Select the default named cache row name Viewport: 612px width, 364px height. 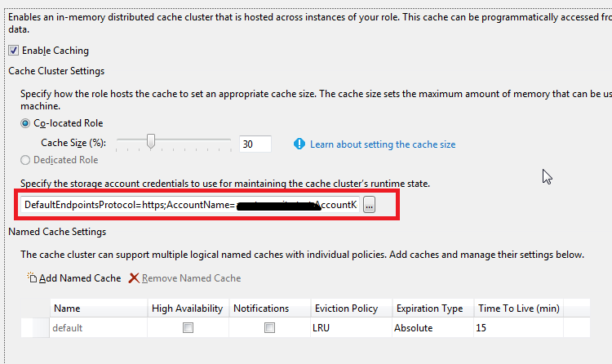68,328
